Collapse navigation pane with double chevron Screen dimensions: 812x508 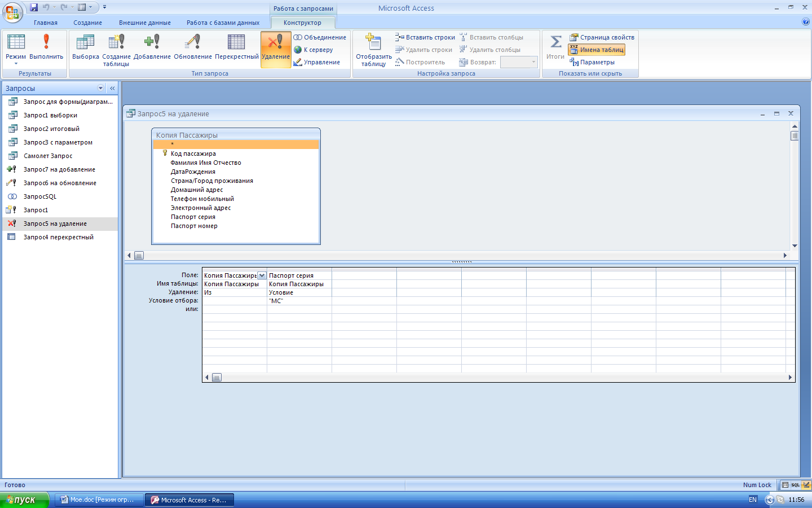112,88
